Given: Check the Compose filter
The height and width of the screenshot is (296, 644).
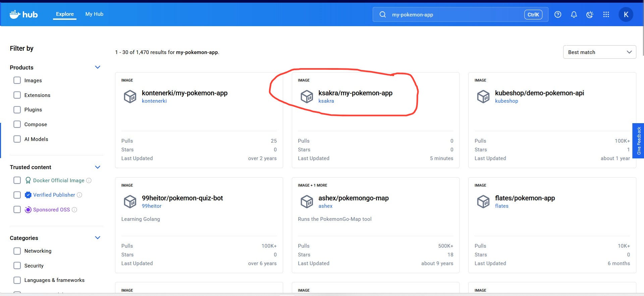Looking at the screenshot, I should point(17,124).
